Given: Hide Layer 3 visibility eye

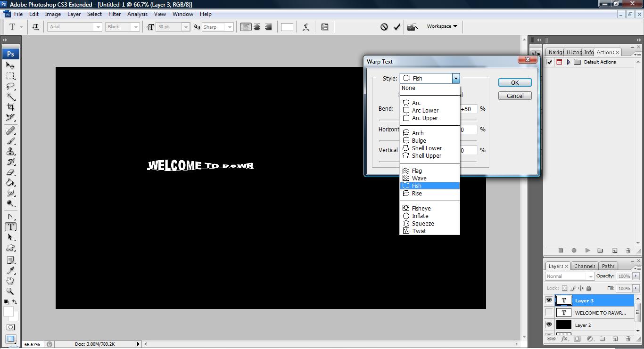Looking at the screenshot, I should click(x=549, y=300).
